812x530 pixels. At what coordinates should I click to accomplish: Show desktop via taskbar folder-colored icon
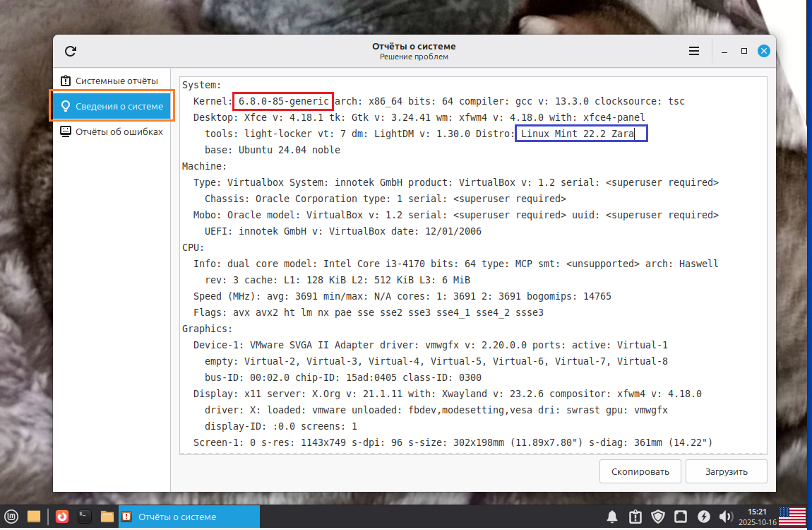click(x=34, y=517)
